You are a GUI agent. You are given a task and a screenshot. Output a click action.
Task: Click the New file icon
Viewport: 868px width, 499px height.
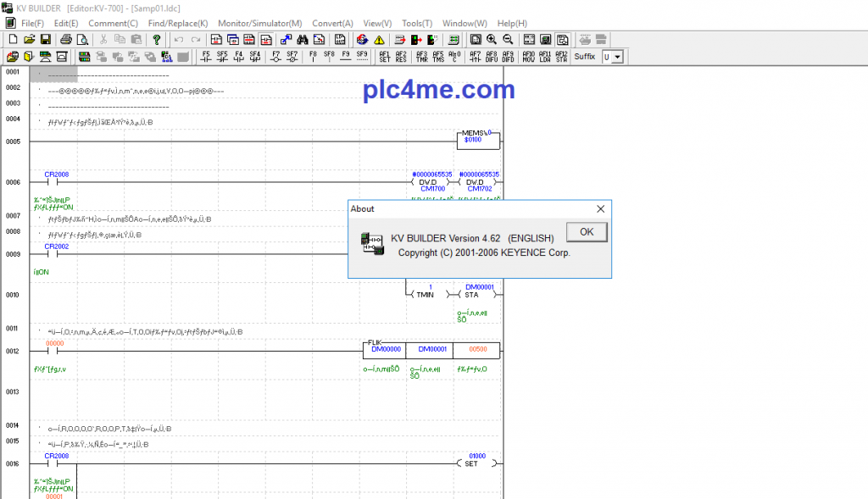coord(13,40)
